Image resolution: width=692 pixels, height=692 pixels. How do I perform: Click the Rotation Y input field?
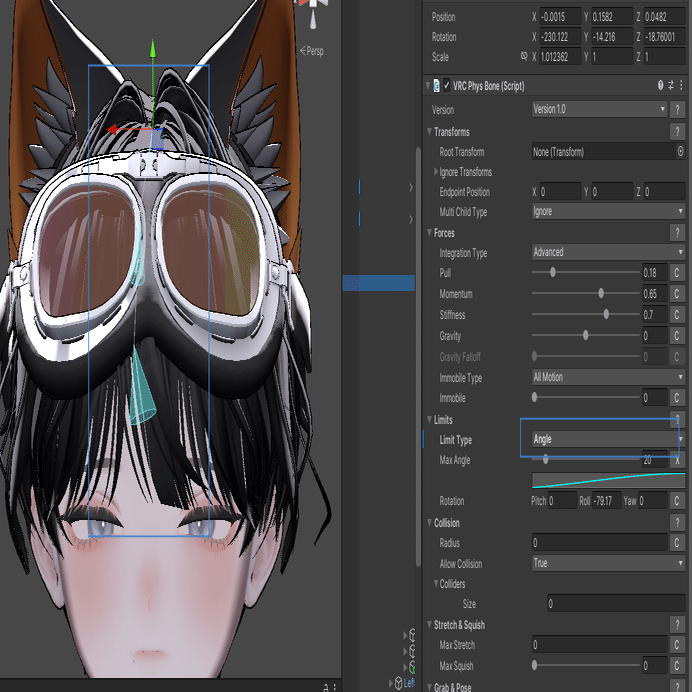(612, 37)
